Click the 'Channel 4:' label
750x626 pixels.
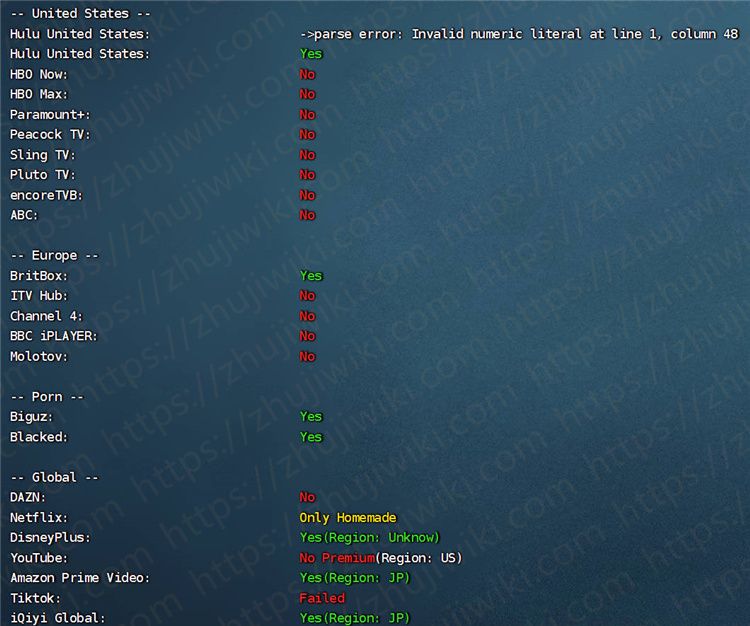tap(46, 316)
